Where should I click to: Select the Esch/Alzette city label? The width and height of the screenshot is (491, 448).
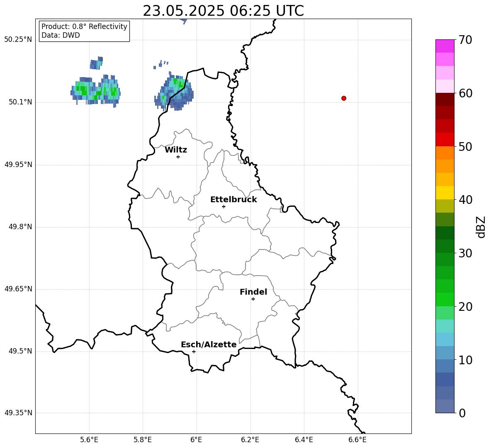[x=209, y=344]
